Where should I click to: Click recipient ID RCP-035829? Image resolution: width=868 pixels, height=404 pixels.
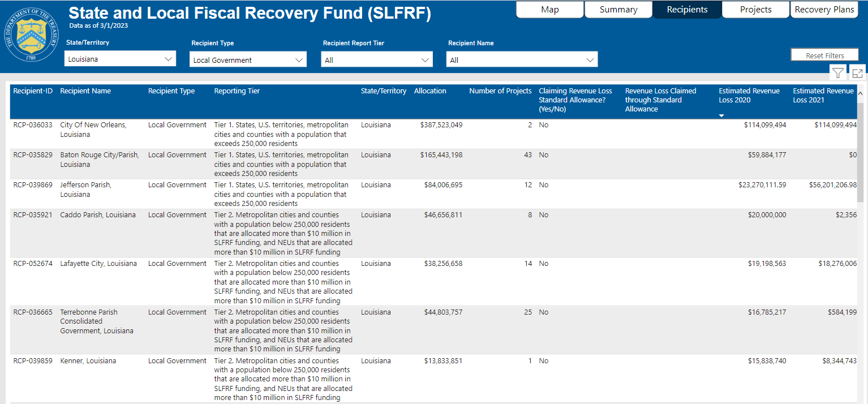[x=33, y=154]
